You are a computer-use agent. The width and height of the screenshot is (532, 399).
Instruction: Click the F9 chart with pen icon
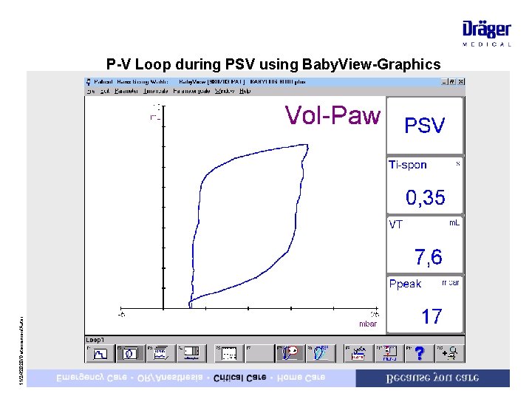(x=358, y=353)
